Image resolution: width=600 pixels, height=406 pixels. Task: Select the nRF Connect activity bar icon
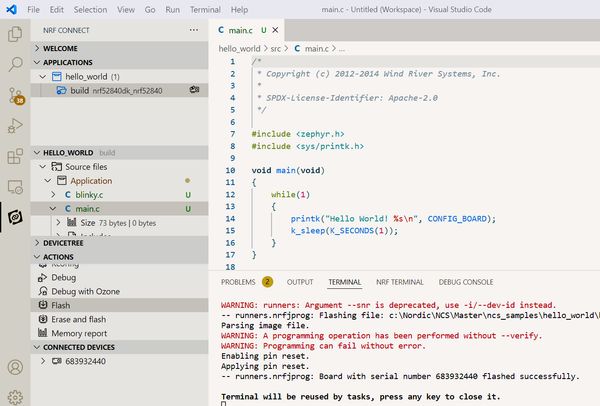15,217
